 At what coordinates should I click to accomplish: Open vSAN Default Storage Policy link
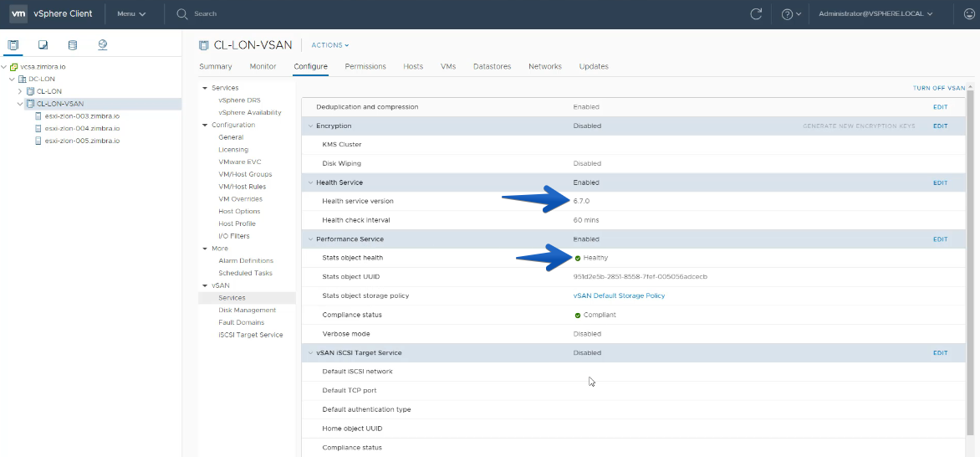pyautogui.click(x=619, y=295)
